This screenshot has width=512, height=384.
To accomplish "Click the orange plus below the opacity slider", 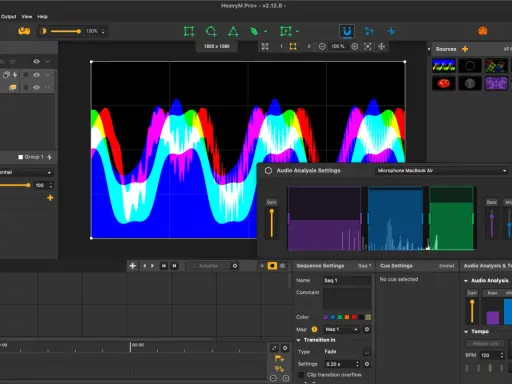I will pos(50,198).
